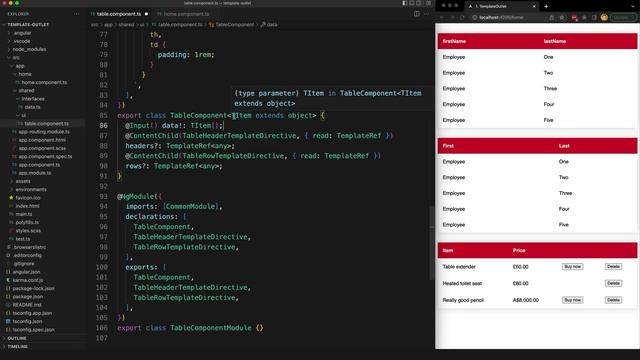
Task: Open editor more actions ellipsis
Action: (x=427, y=14)
